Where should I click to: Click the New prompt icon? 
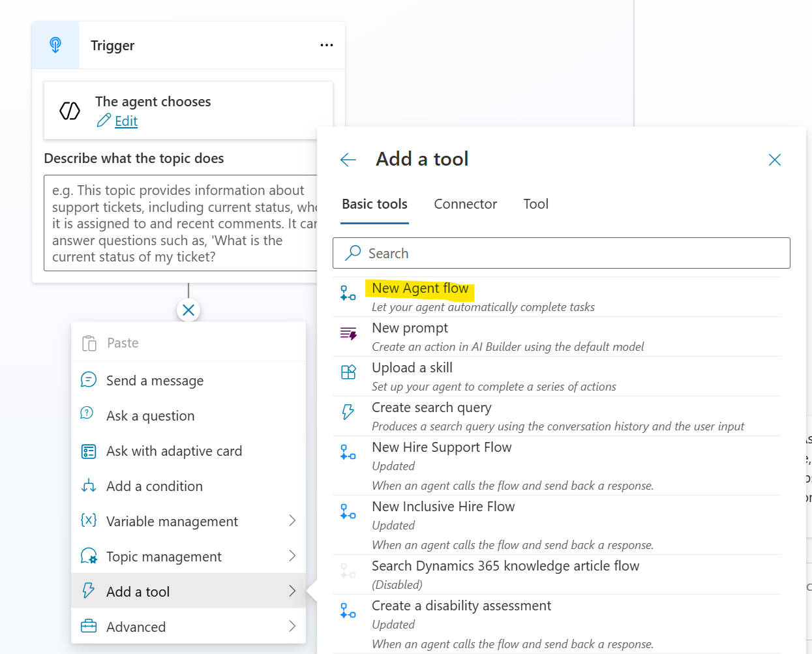tap(348, 334)
